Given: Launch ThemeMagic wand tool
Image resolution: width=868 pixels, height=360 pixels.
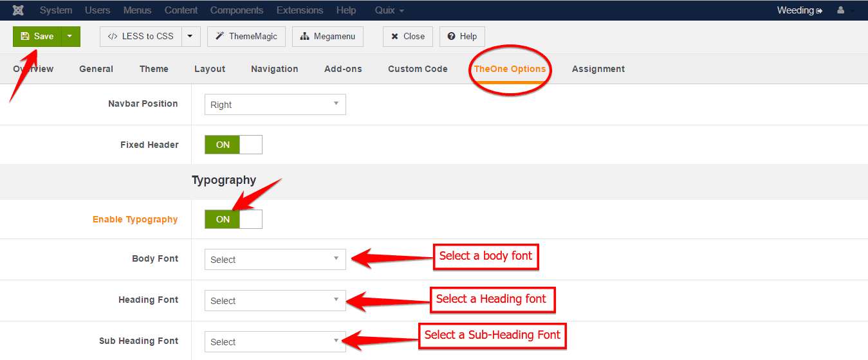Looking at the screenshot, I should pos(246,37).
